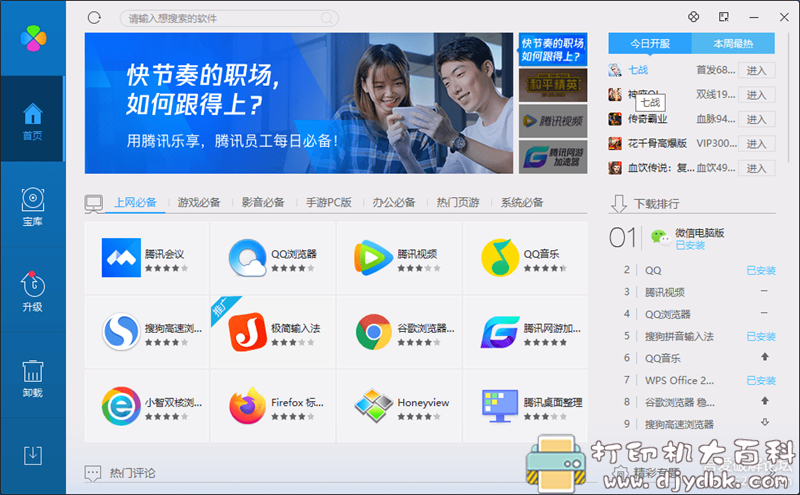Screen dimensions: 800x495
Task: Click the 七战 game icon
Action: pyautogui.click(x=615, y=70)
